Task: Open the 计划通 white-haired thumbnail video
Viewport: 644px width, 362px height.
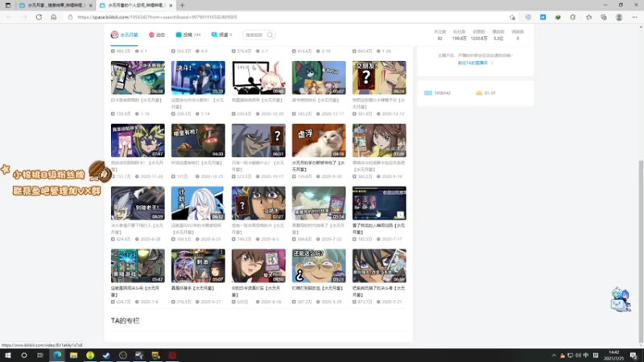Action: coord(198,204)
